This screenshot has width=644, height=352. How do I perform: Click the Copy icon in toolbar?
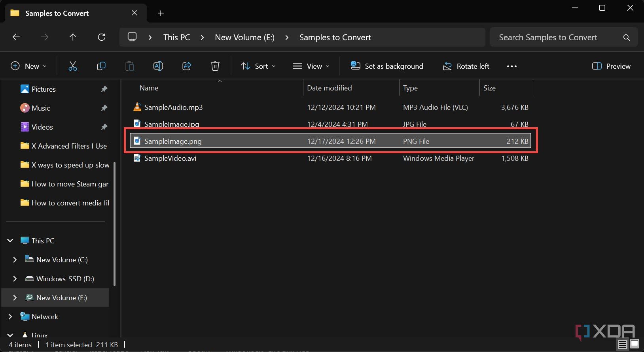pos(101,66)
